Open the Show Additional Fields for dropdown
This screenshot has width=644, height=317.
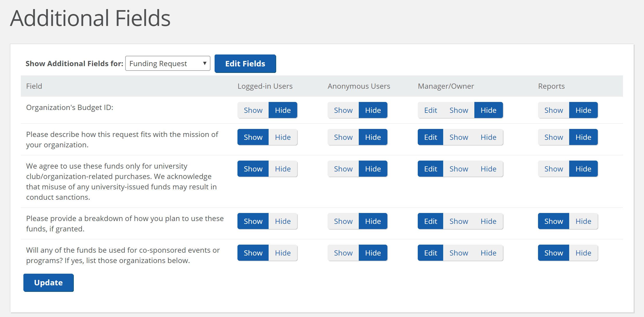(x=168, y=63)
